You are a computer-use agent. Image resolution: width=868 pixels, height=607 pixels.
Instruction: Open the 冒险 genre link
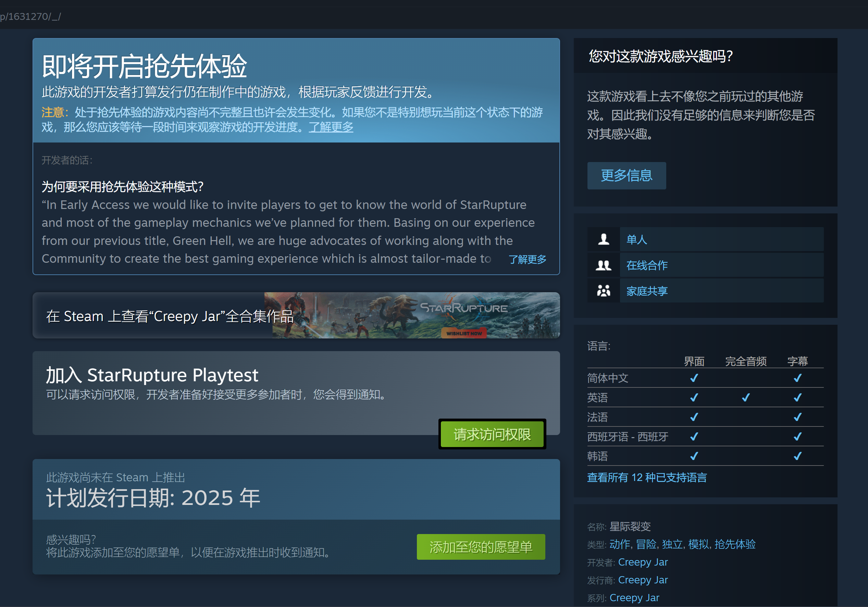pos(646,544)
